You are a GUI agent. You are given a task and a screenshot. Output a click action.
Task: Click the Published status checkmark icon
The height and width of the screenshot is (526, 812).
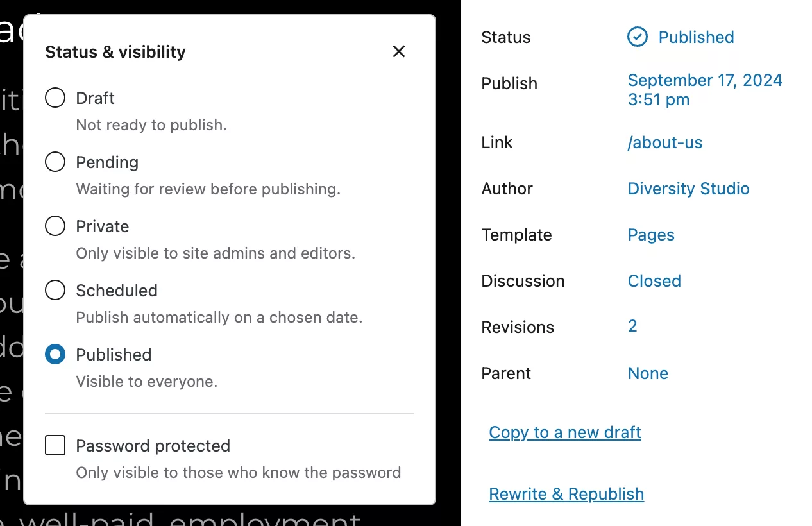coord(637,37)
